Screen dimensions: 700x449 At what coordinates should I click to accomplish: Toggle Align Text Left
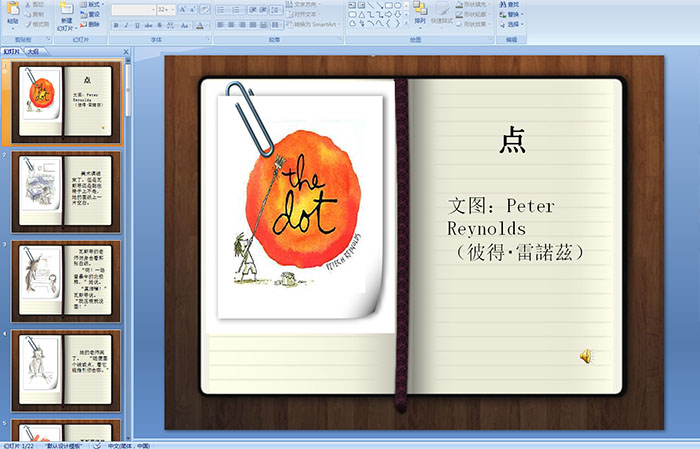[221, 25]
